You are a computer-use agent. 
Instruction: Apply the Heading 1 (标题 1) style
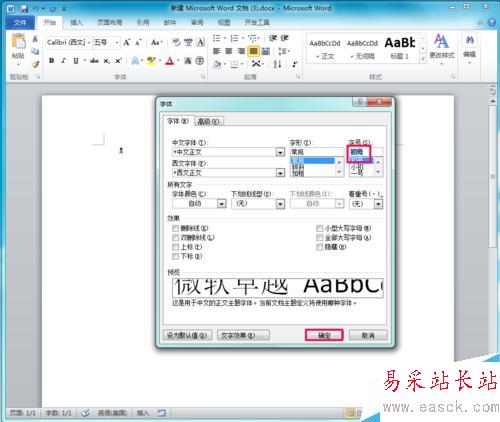pos(400,48)
